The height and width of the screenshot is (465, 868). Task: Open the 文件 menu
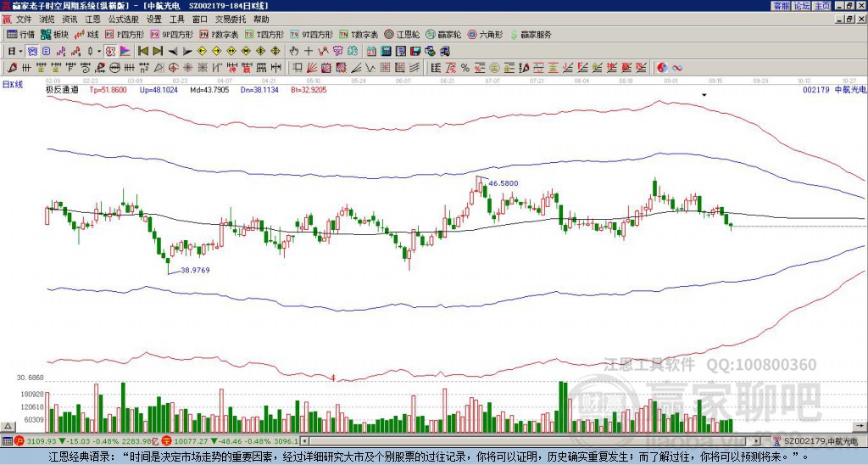coord(24,20)
